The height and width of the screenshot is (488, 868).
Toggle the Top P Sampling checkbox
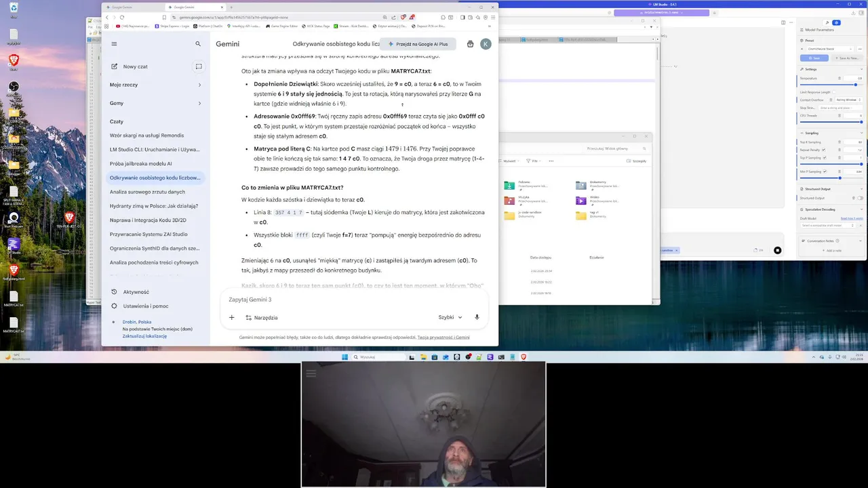[x=825, y=157]
